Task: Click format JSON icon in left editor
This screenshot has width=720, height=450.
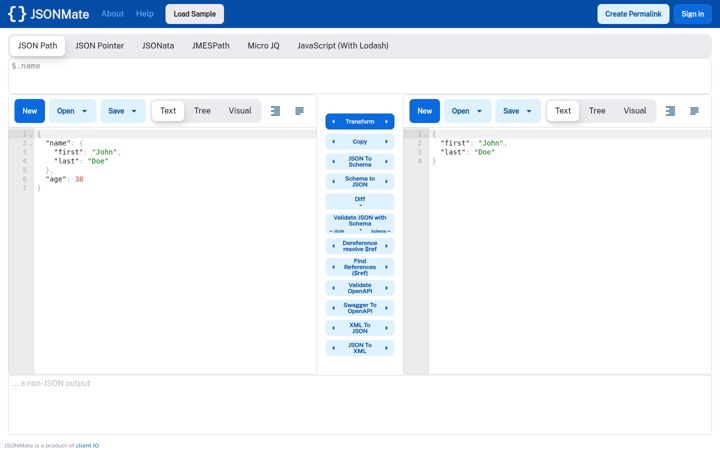Action: (x=276, y=111)
